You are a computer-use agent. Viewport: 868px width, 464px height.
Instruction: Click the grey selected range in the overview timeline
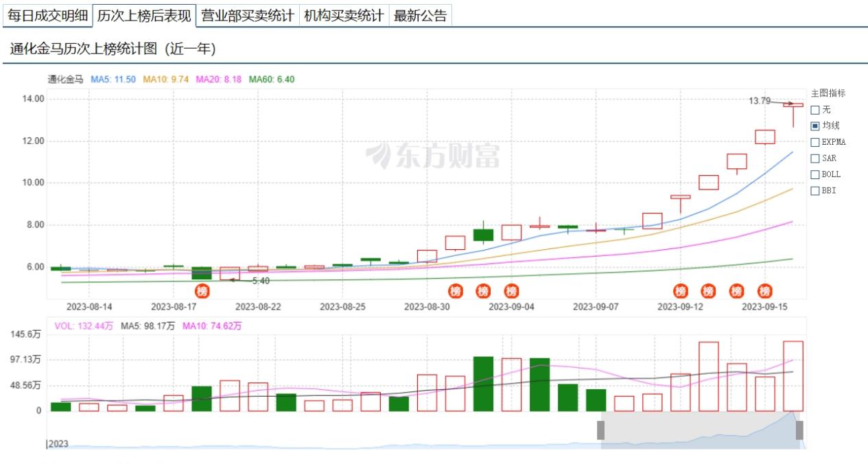click(x=700, y=430)
